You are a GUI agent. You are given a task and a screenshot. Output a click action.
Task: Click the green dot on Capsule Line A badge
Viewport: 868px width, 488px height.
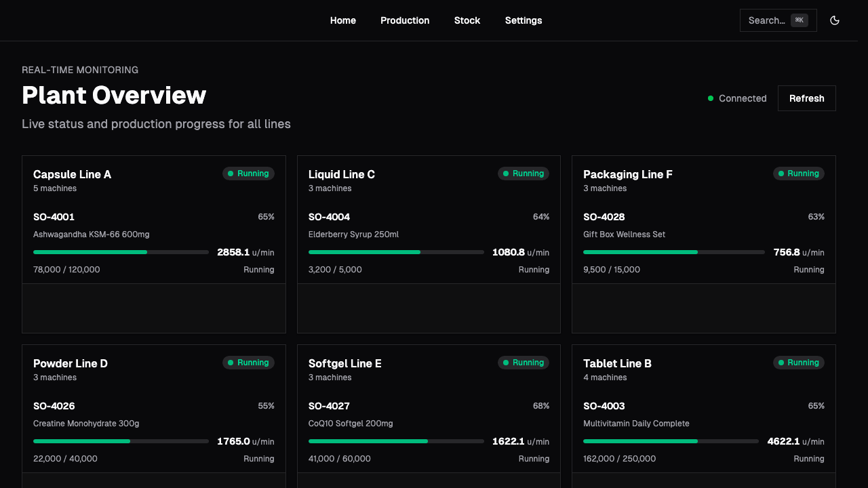tap(232, 173)
